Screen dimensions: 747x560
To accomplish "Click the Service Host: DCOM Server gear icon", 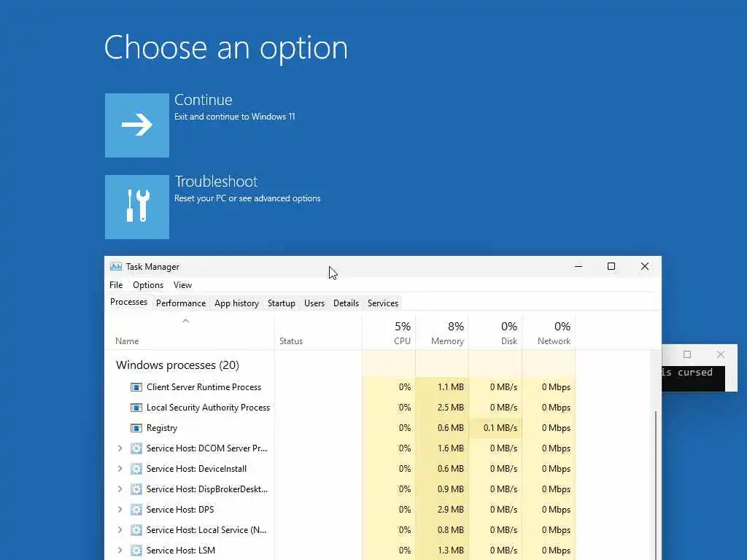I will (136, 448).
